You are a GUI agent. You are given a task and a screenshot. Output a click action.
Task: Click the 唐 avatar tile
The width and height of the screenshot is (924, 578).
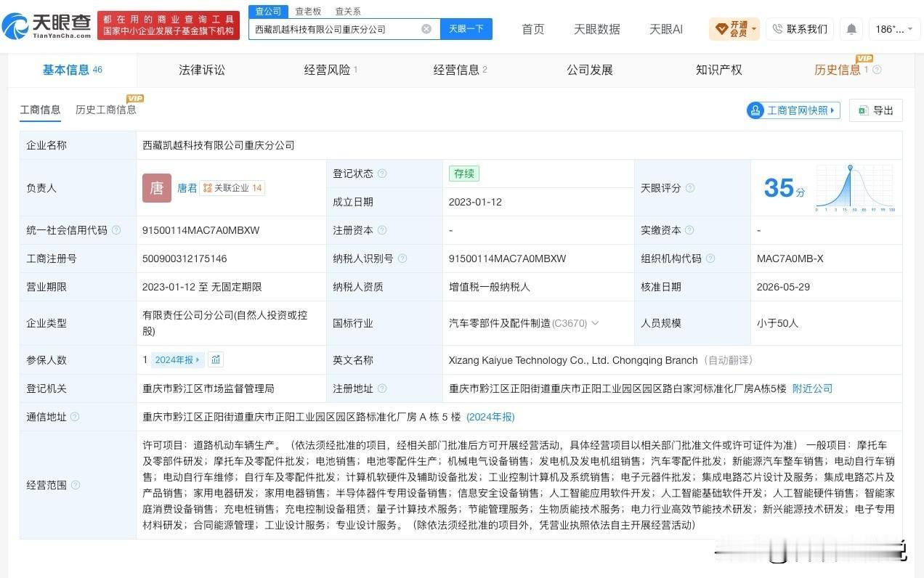point(157,188)
